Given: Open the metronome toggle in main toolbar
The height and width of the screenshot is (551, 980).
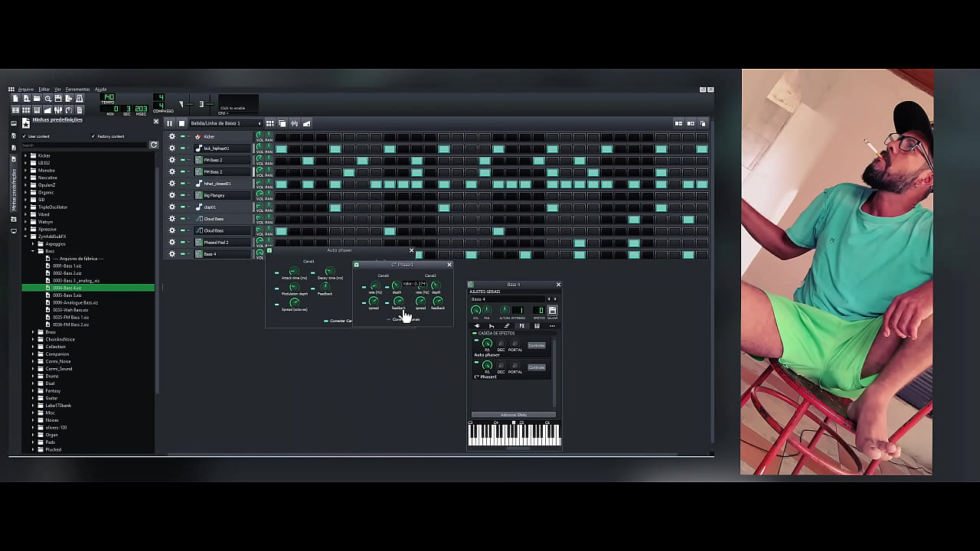Looking at the screenshot, I should [79, 99].
